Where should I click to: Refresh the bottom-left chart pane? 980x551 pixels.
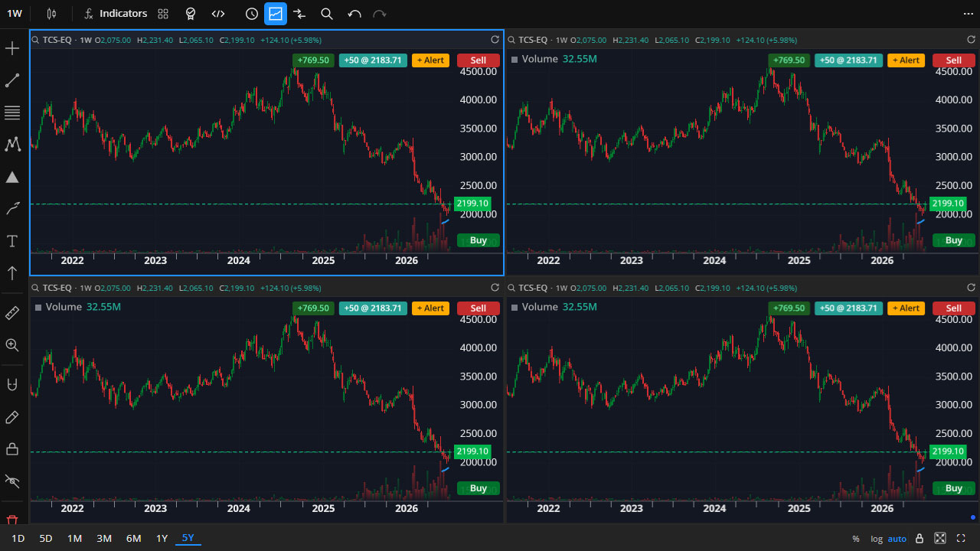click(x=495, y=288)
